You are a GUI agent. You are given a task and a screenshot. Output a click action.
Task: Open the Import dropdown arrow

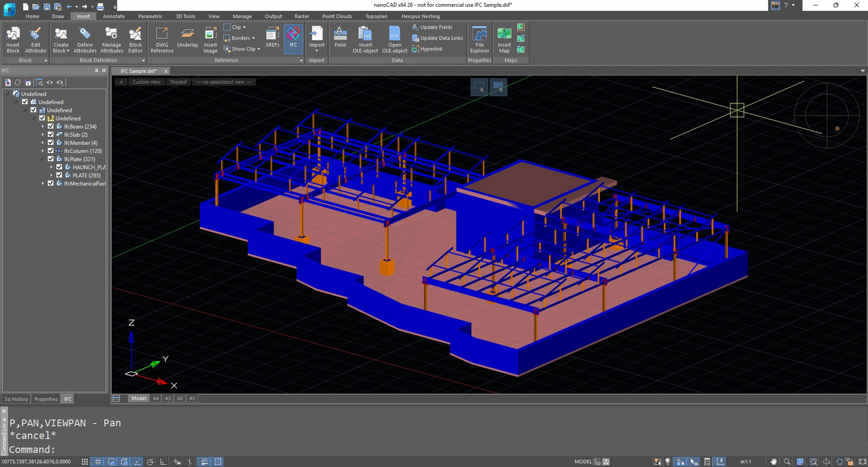coord(317,52)
